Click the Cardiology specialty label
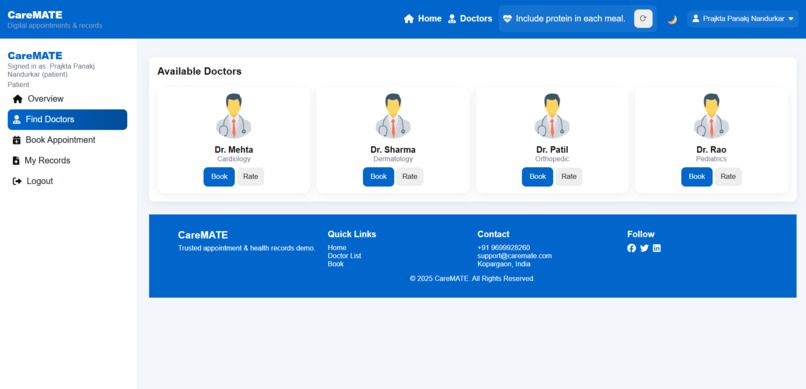This screenshot has height=389, width=806. point(234,159)
